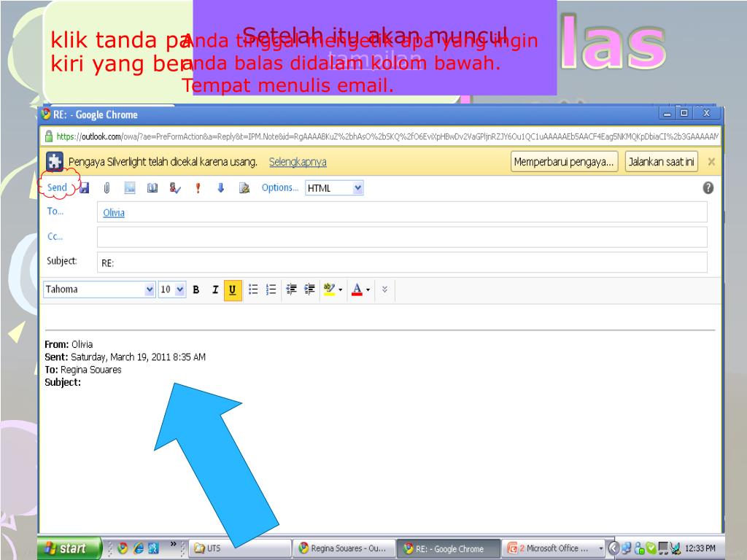
Task: Click the Chrome icon in the window title bar
Action: 46,114
